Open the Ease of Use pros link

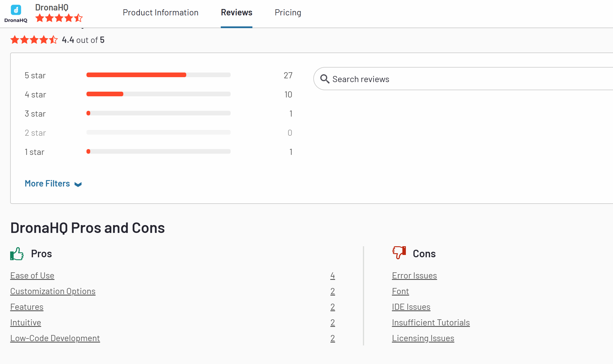point(32,276)
